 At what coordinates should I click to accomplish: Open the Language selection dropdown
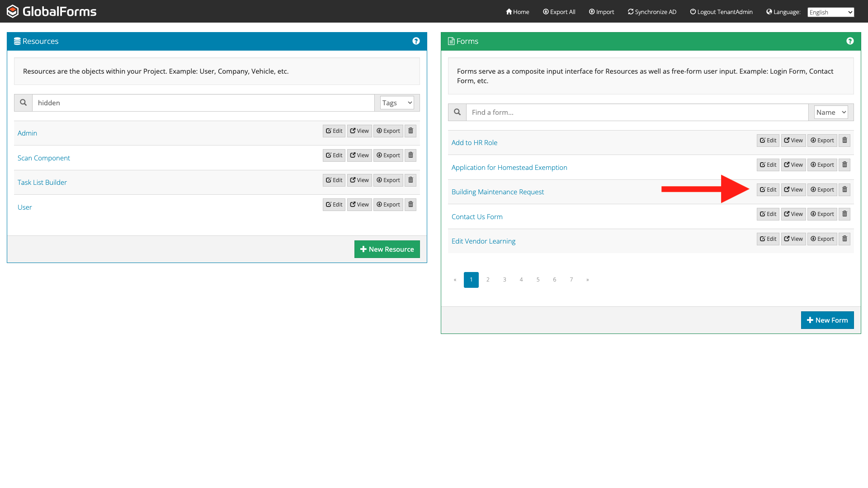830,12
